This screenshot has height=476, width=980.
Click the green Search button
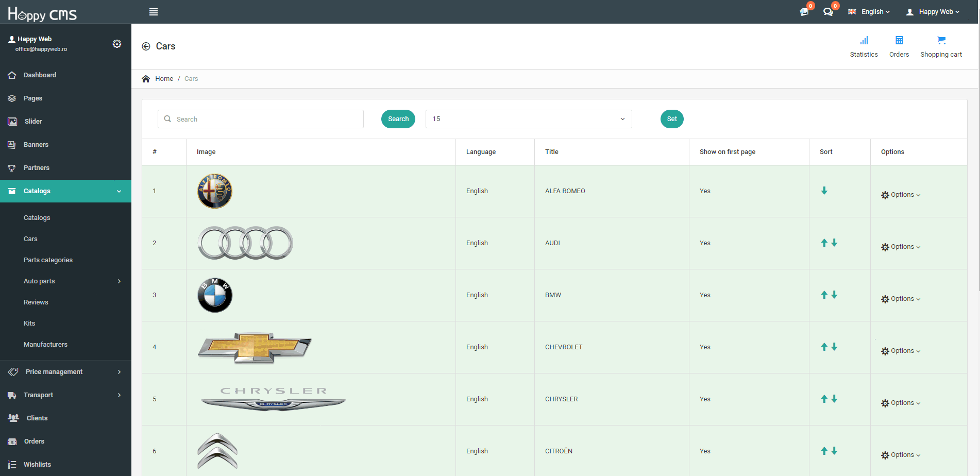click(x=398, y=119)
